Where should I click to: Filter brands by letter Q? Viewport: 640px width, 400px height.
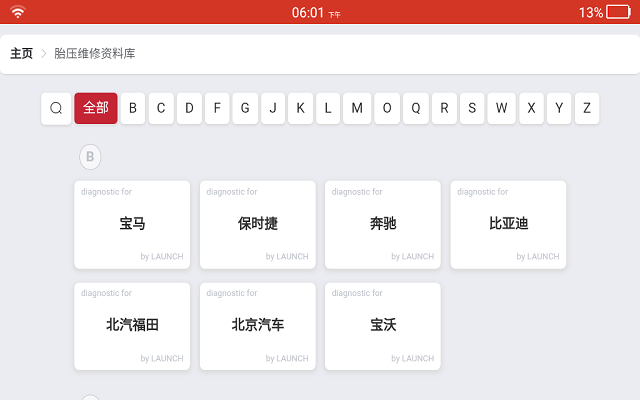point(416,108)
